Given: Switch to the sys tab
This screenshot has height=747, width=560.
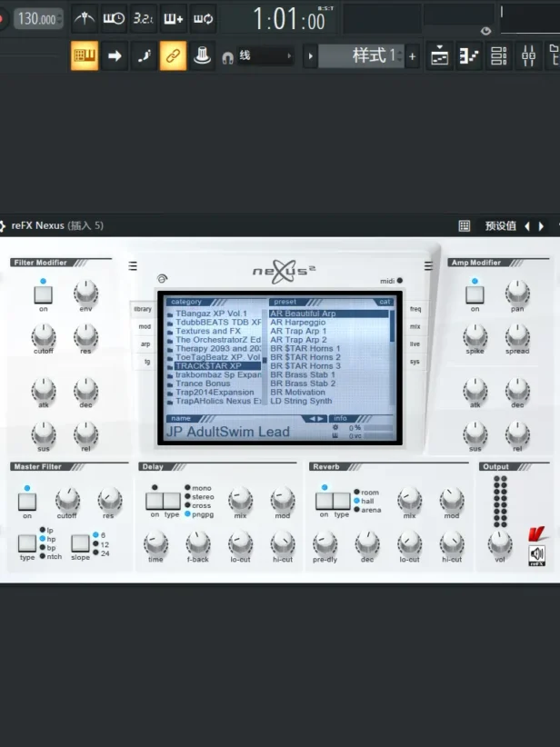Looking at the screenshot, I should (x=415, y=362).
